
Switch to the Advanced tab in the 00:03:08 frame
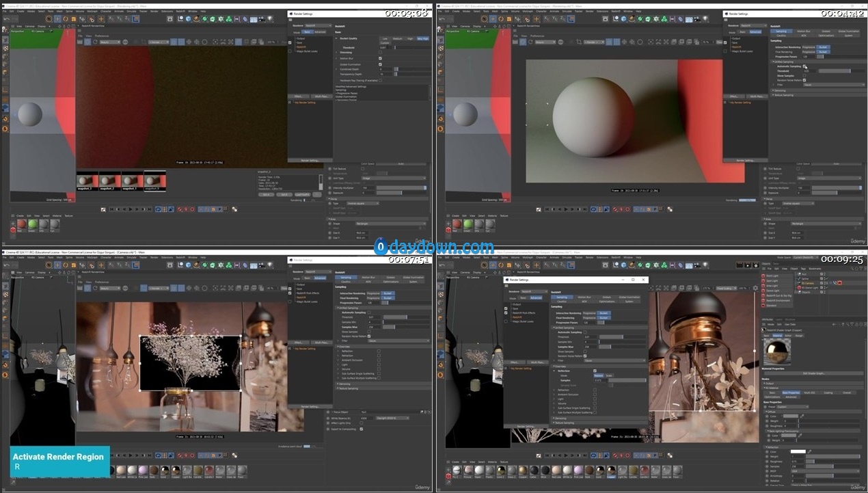[320, 31]
